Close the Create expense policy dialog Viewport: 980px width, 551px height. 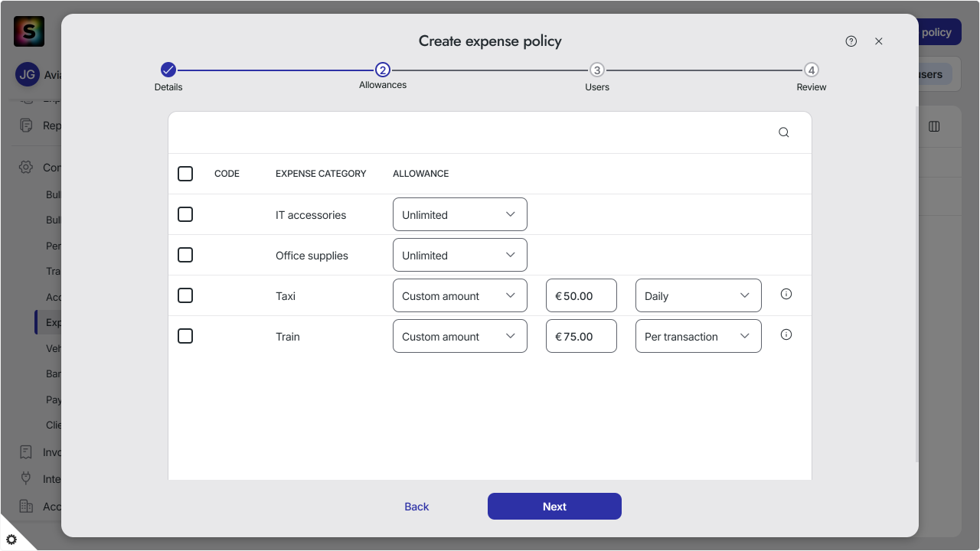point(879,41)
